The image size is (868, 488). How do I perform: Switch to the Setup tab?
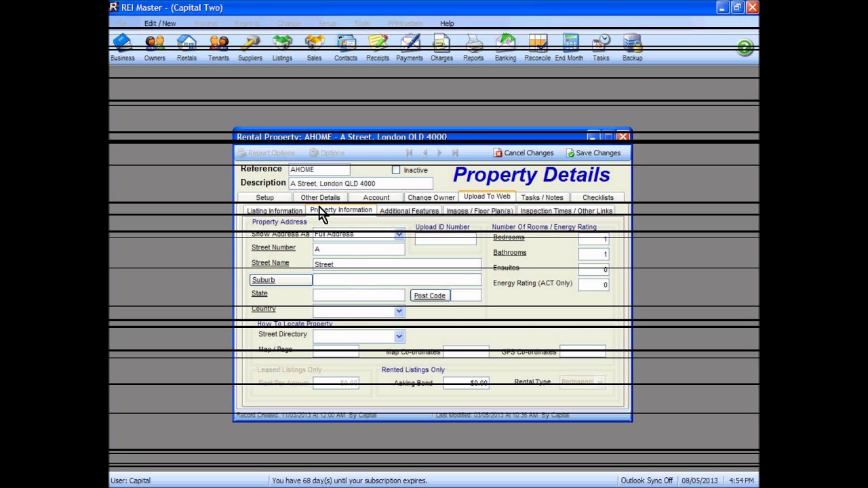[264, 197]
